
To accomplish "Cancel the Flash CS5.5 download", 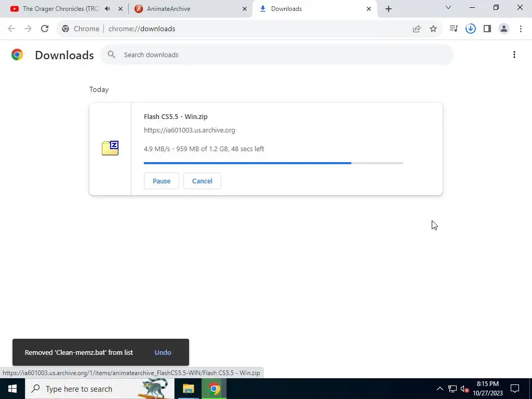I will click(x=202, y=181).
